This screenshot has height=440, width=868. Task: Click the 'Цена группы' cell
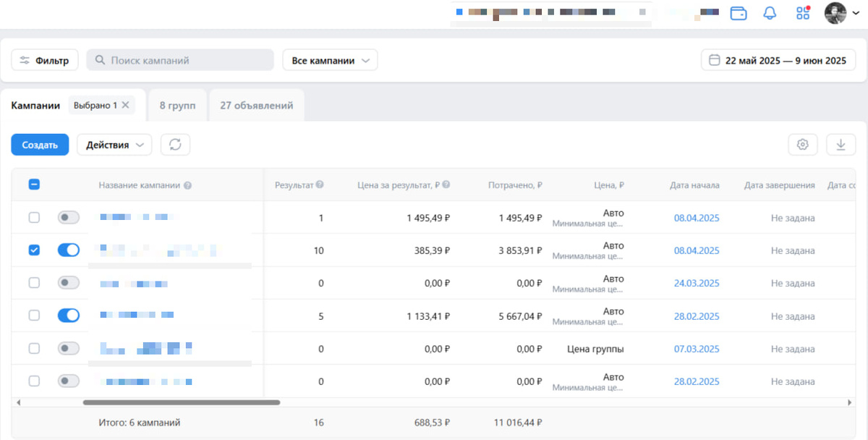[596, 349]
